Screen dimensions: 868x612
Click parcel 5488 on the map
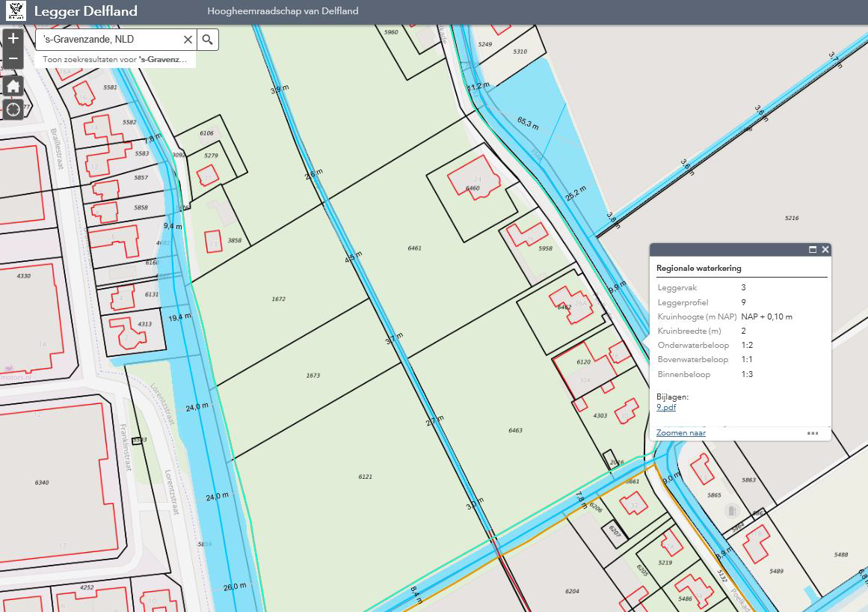[x=841, y=554]
